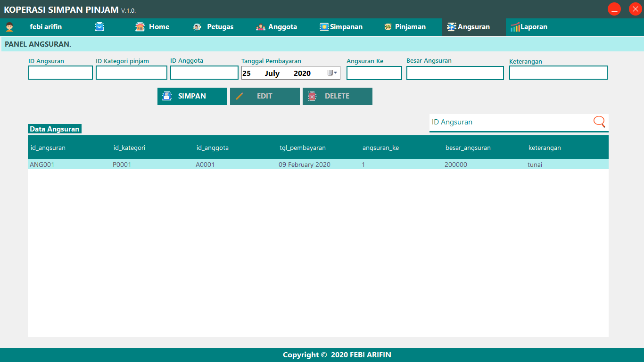Click the Petugas officer icon

(198, 27)
